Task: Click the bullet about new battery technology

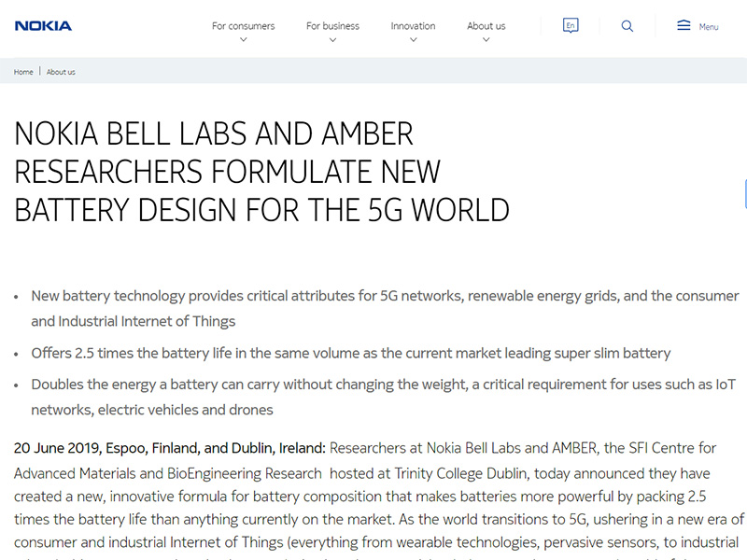Action: coord(385,296)
